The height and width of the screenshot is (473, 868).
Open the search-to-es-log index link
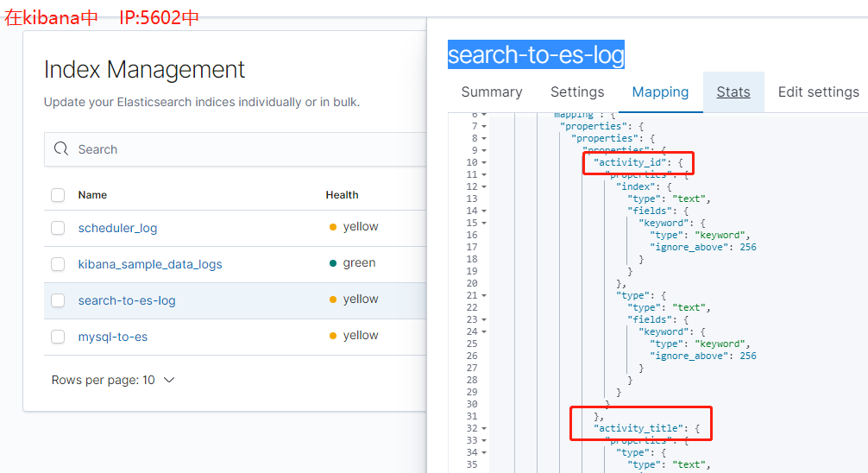[127, 300]
